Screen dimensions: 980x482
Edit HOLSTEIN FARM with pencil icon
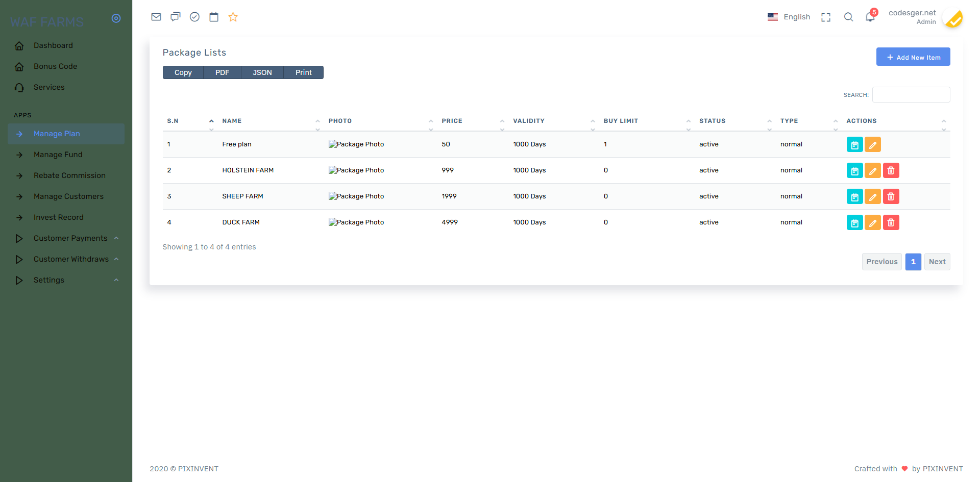click(x=873, y=171)
